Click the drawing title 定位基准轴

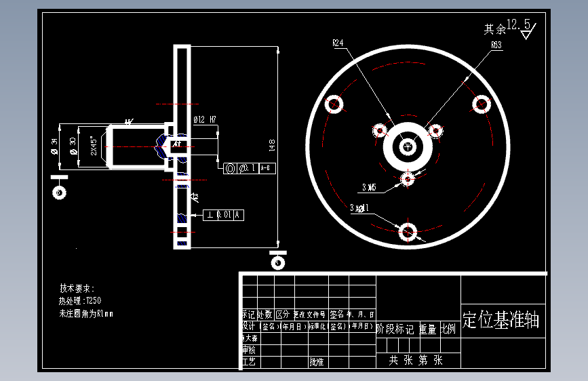(501, 320)
